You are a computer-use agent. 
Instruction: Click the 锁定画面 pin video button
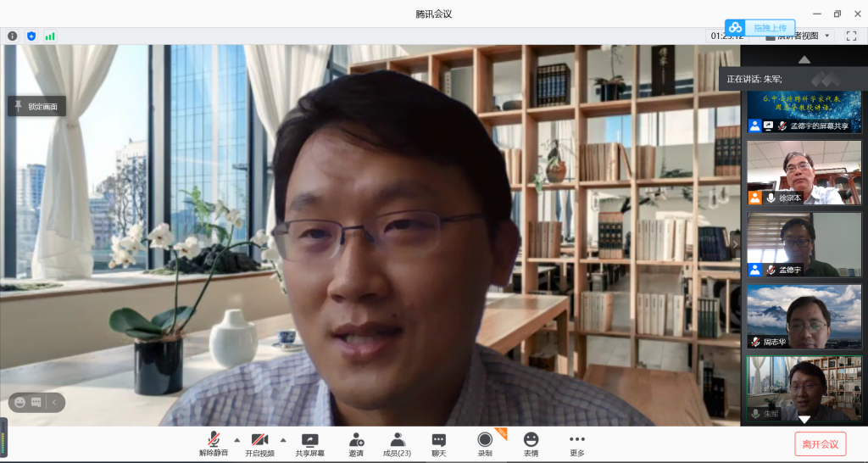[x=37, y=107]
